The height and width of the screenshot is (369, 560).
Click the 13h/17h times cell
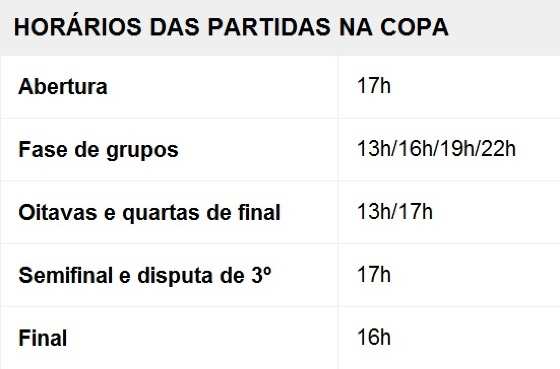pyautogui.click(x=395, y=211)
